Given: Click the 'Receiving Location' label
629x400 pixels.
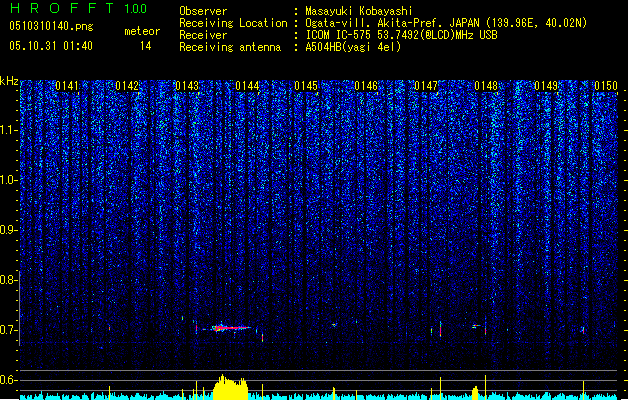Looking at the screenshot, I should [233, 23].
